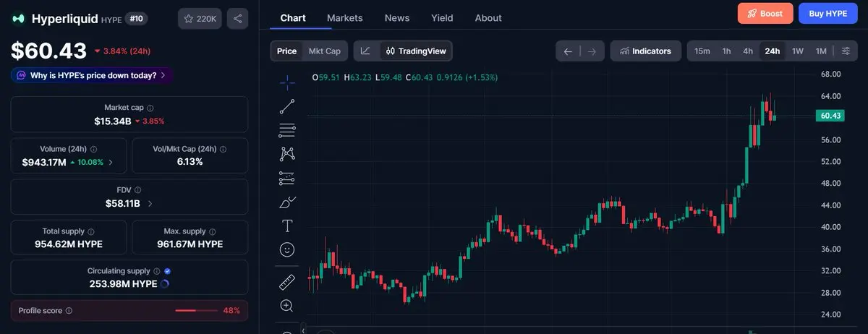
Task: Click the Hyperliquid logo icon
Action: point(18,19)
